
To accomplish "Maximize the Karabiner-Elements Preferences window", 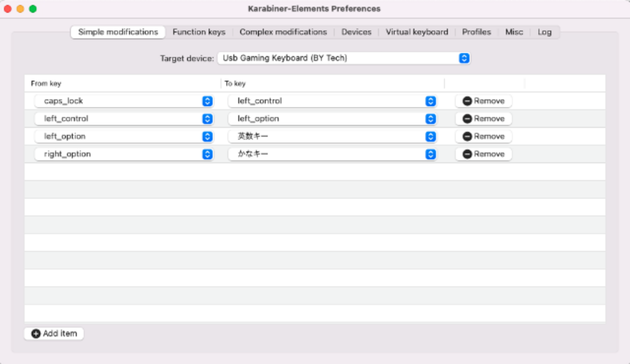I will click(x=33, y=9).
